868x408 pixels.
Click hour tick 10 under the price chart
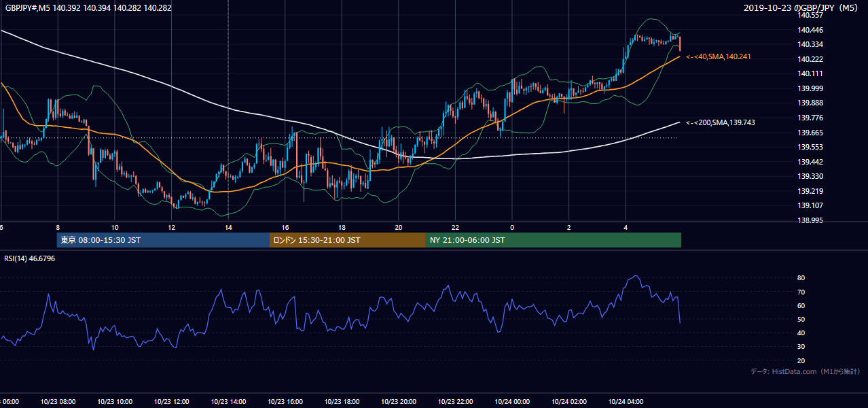(x=115, y=227)
